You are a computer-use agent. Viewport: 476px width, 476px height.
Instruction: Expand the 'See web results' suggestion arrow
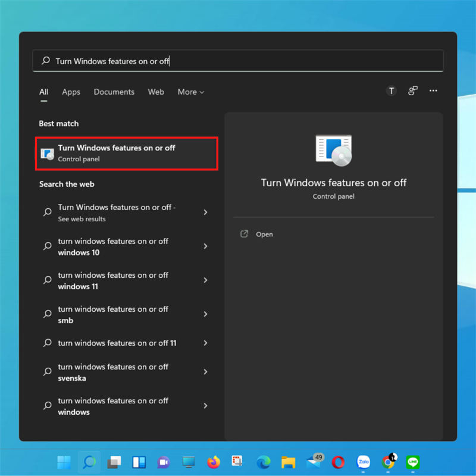click(x=205, y=212)
